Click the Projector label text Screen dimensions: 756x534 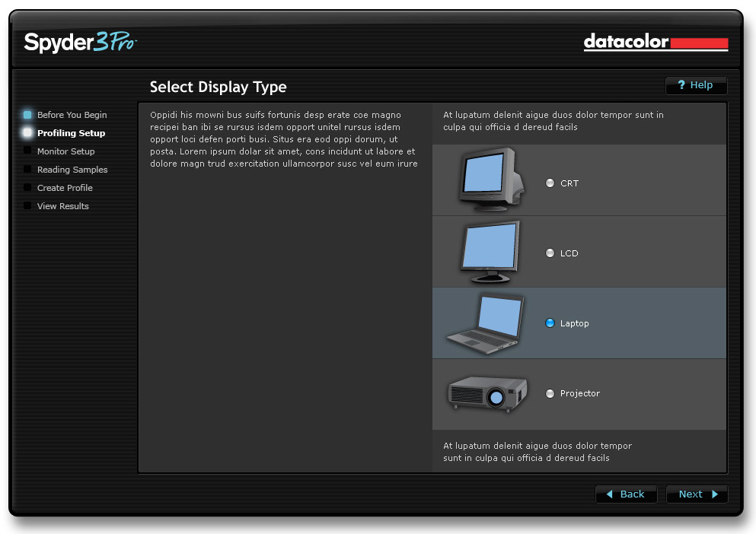(579, 393)
